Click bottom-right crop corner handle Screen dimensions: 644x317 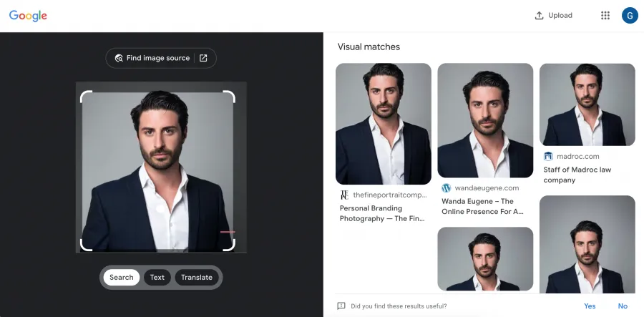pyautogui.click(x=229, y=245)
